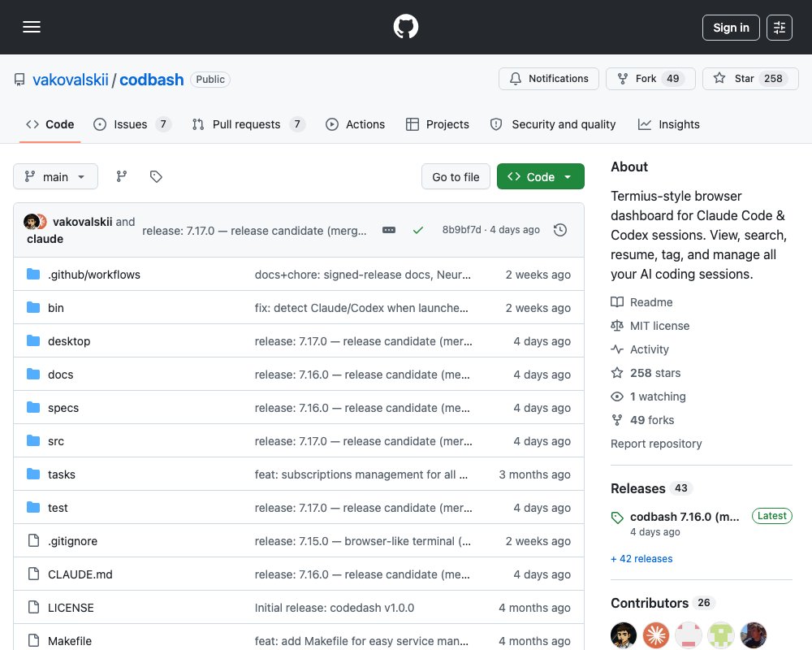
Task: Open the Releases 43 heading
Action: (x=651, y=488)
